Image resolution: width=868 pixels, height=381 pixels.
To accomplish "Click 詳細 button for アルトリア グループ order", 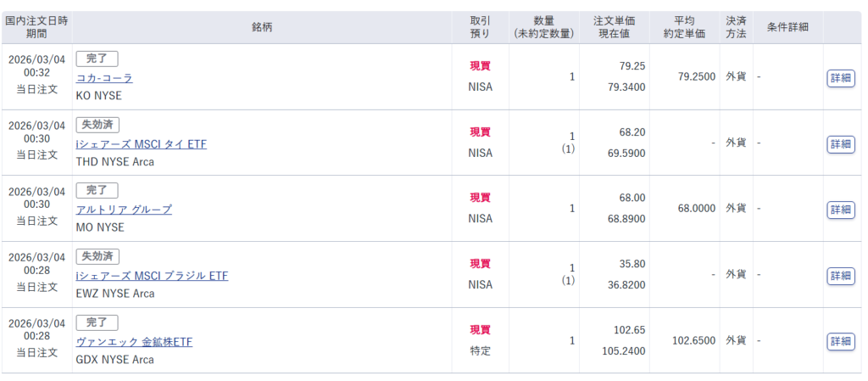I will 840,210.
